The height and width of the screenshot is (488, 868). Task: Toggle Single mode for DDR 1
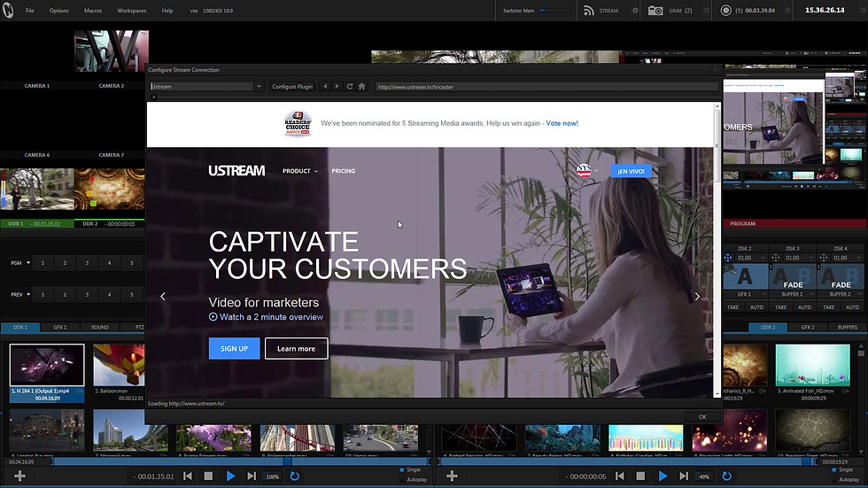click(402, 469)
